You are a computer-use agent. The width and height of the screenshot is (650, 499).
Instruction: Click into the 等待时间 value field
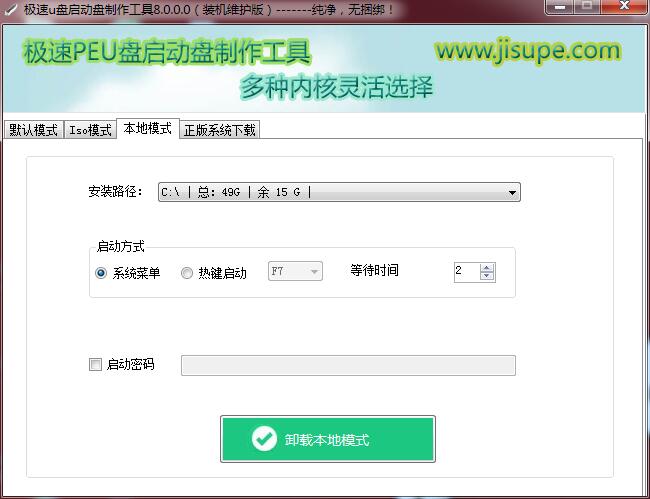(467, 272)
